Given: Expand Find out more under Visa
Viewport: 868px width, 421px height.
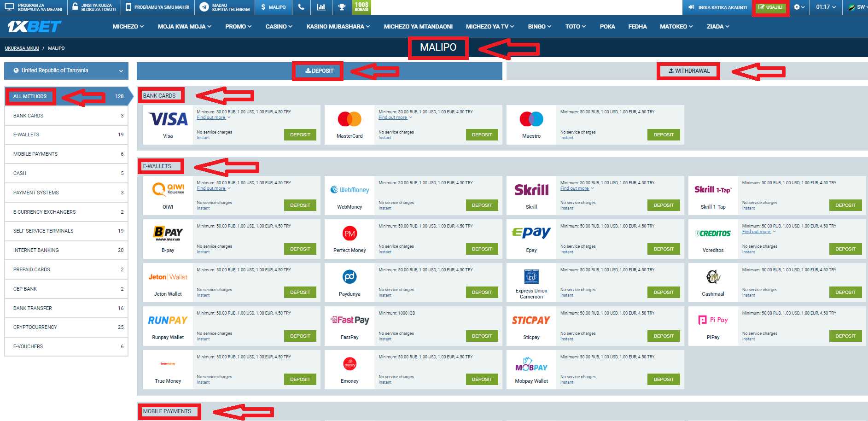Looking at the screenshot, I should point(213,117).
